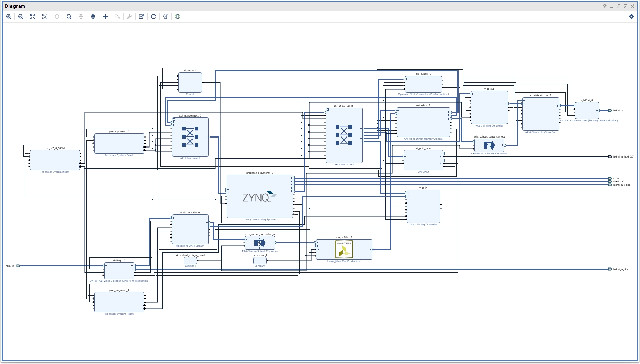
Task: Click the Zoom Fit toolbar icon
Action: tap(33, 17)
